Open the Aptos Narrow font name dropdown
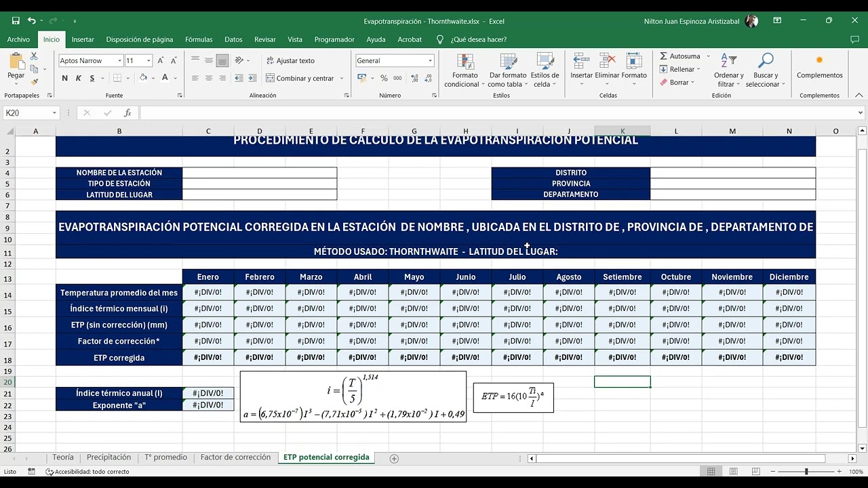 click(x=119, y=60)
